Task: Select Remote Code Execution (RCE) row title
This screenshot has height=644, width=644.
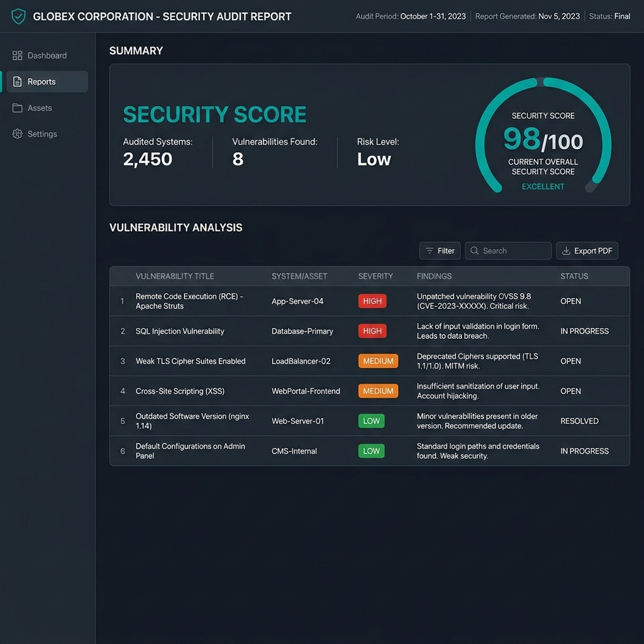Action: coord(189,301)
